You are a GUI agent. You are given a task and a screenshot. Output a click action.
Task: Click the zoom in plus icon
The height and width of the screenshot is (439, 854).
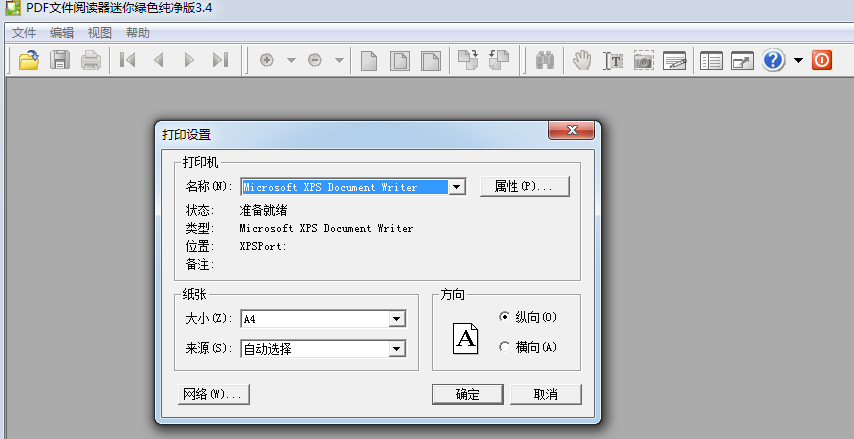point(267,60)
